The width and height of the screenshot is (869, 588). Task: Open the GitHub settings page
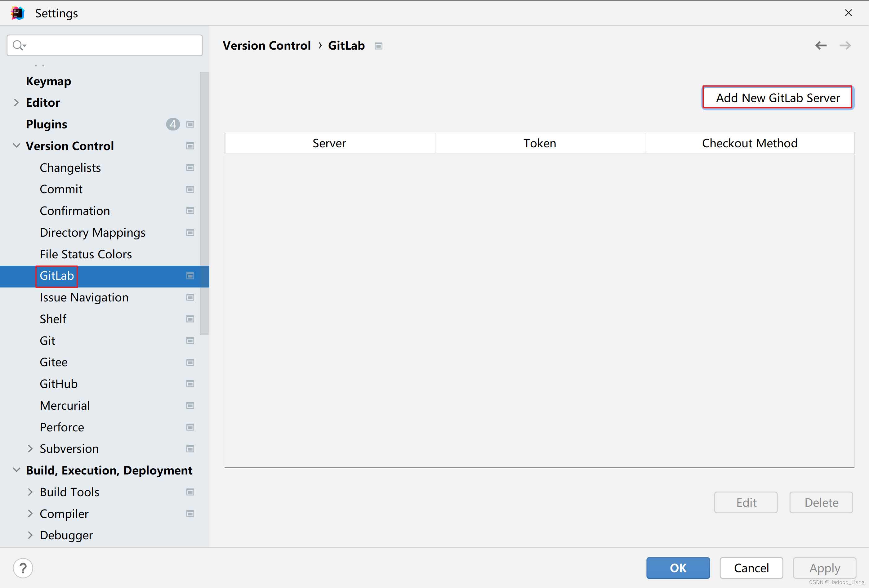pos(59,384)
